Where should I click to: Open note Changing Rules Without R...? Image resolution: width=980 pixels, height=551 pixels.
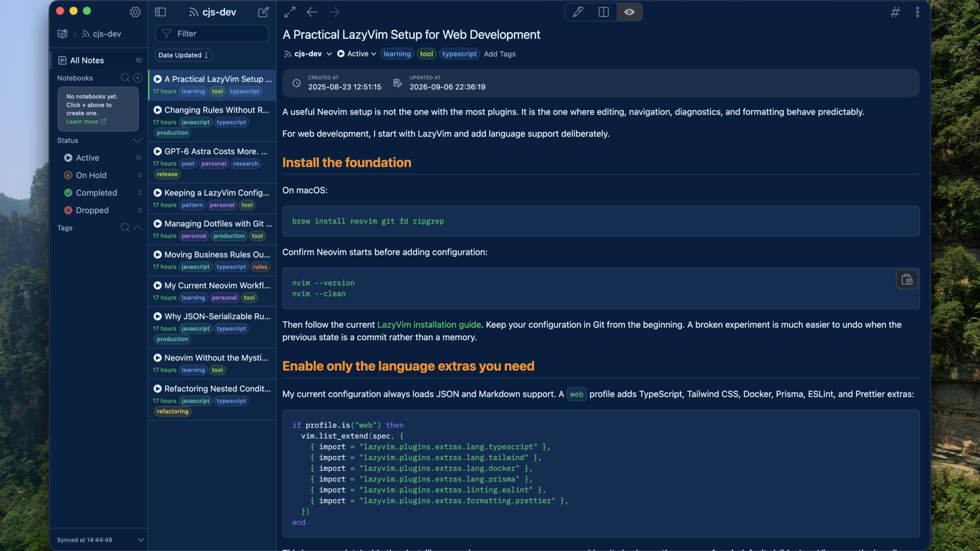[212, 121]
